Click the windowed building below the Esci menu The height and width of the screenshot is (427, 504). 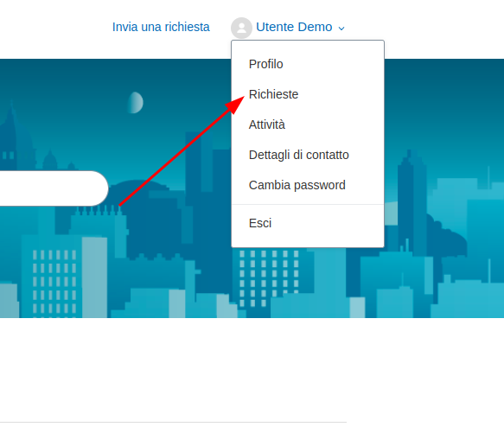pos(269,278)
